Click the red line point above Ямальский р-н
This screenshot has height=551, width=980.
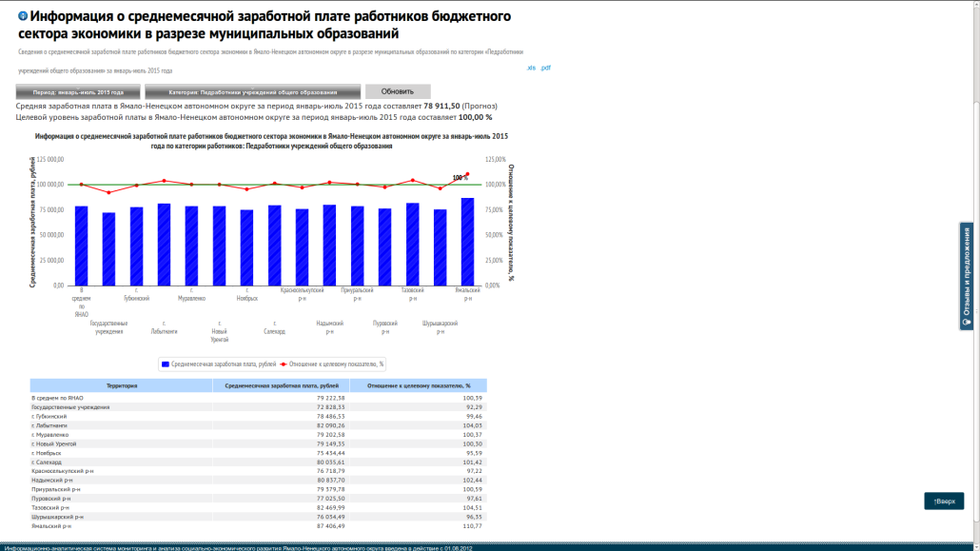pyautogui.click(x=467, y=174)
